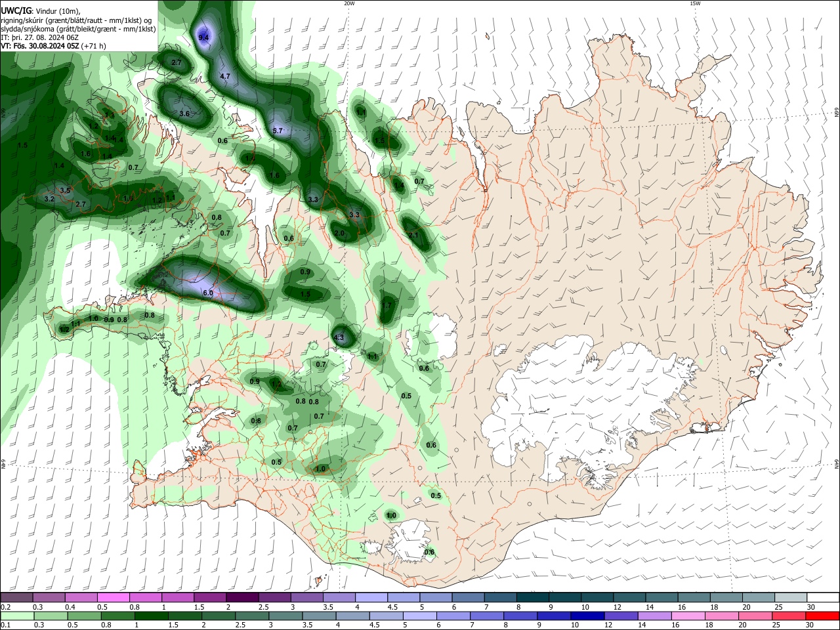This screenshot has width=840, height=630.
Task: Click the palest green 0.1–0.3 rain legend swatch
Action: [18, 616]
